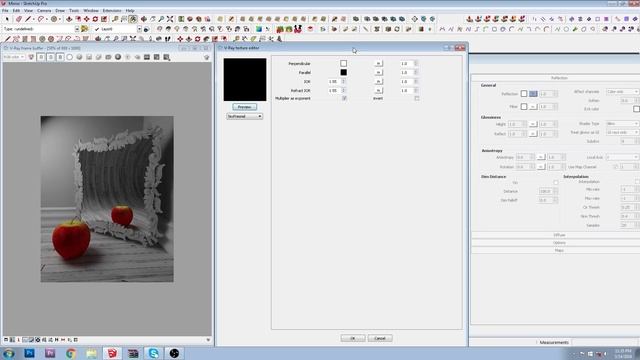
Task: Open the Edit menu
Action: (16, 11)
